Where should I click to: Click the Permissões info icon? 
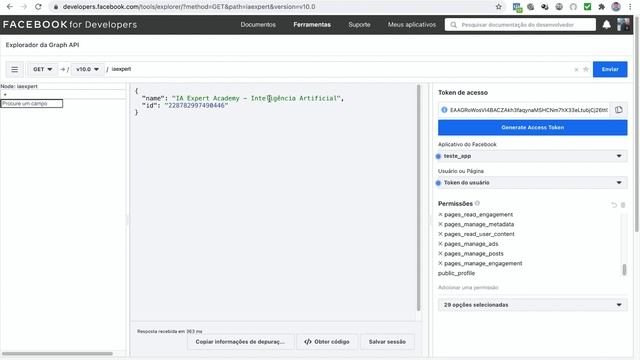[x=477, y=203]
